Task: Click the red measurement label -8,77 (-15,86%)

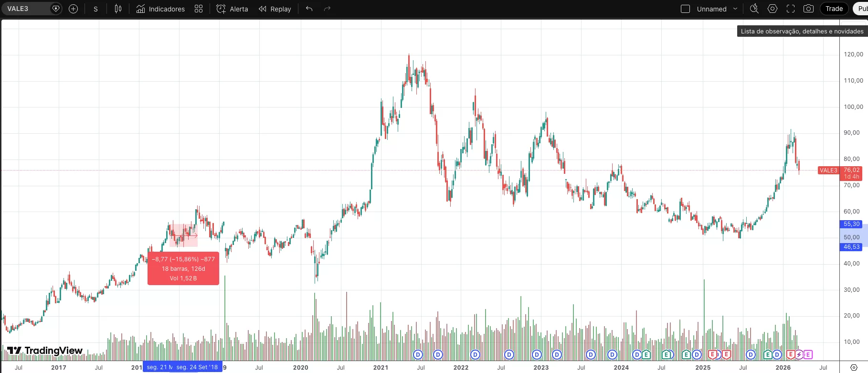Action: click(183, 259)
